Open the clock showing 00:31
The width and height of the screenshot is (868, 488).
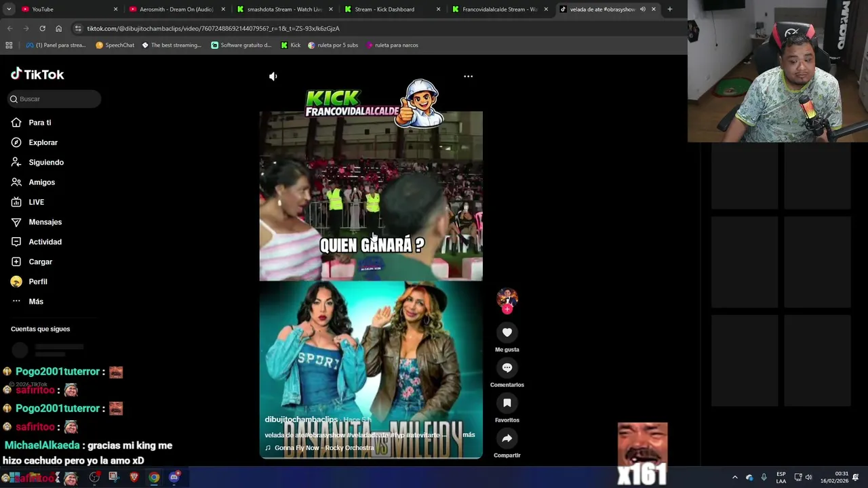pyautogui.click(x=835, y=477)
